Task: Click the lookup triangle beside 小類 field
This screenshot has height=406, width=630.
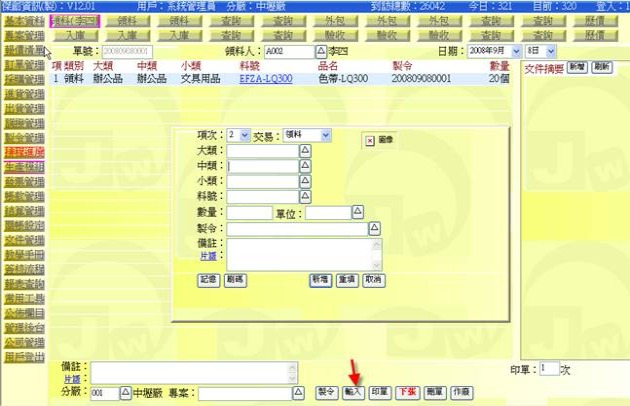Action: 306,182
